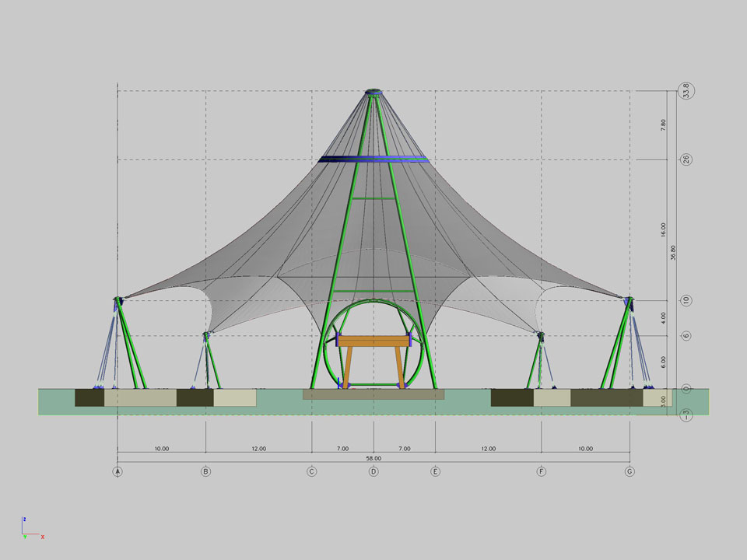
Task: Select the 16.00 vertical dimension text
Action: (x=663, y=230)
